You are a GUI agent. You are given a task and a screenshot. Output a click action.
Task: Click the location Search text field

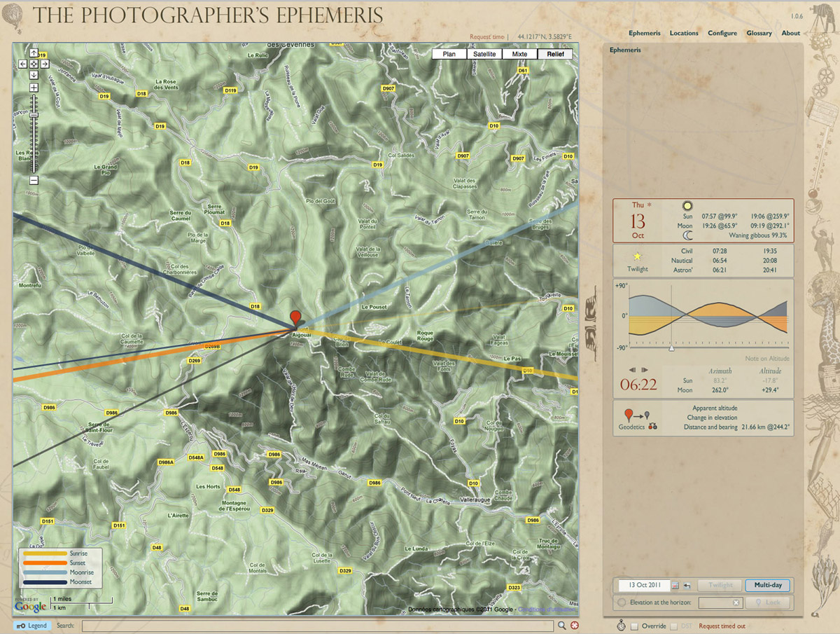click(x=318, y=626)
